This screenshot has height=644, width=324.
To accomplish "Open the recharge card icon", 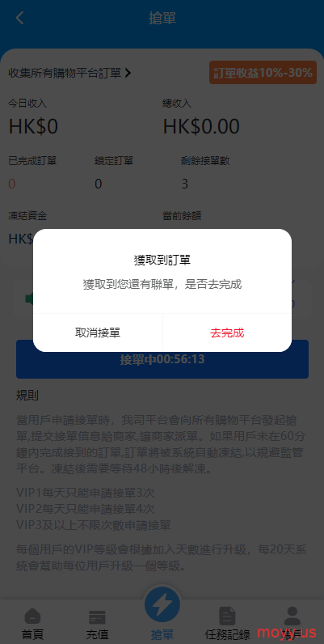I will coord(97,617).
